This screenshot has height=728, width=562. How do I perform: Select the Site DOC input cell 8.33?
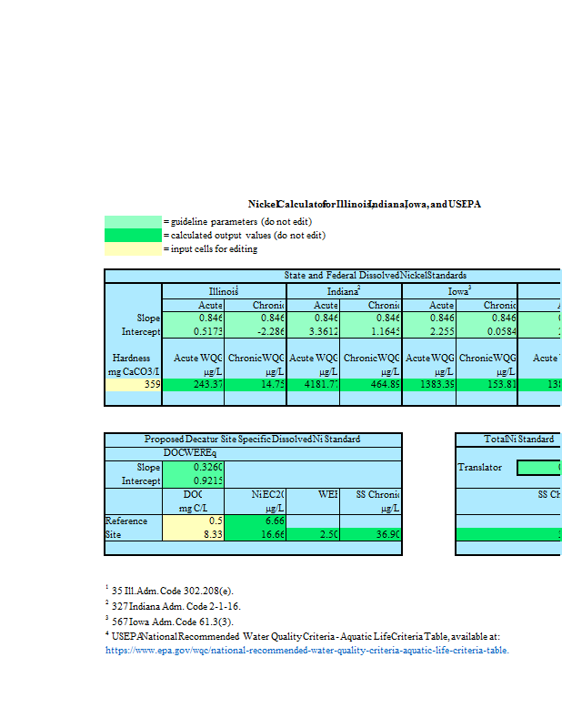point(193,535)
